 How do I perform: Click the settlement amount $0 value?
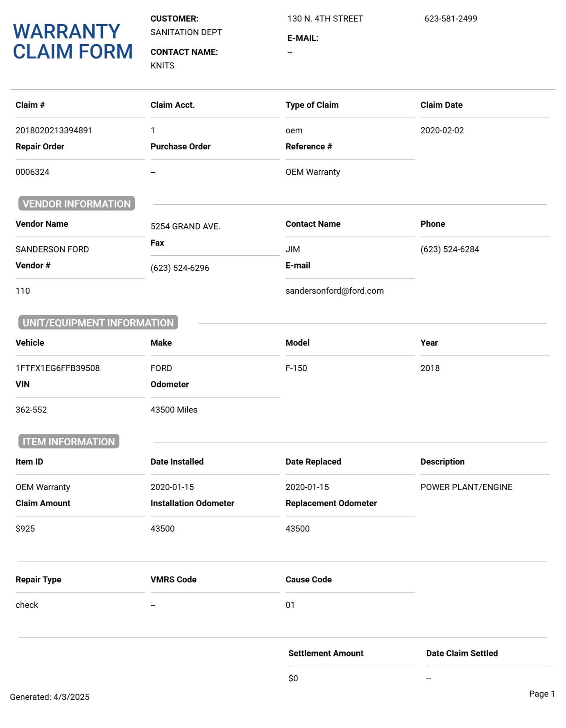293,678
